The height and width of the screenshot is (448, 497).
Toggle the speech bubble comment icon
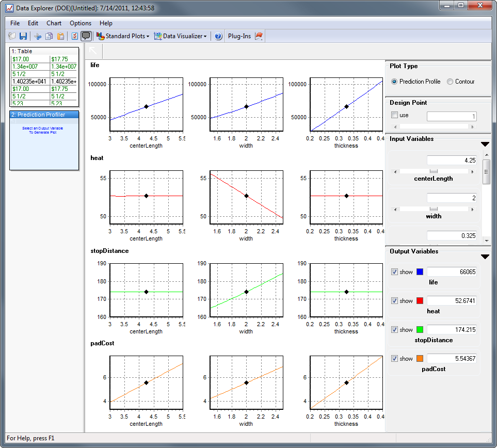[x=86, y=36]
